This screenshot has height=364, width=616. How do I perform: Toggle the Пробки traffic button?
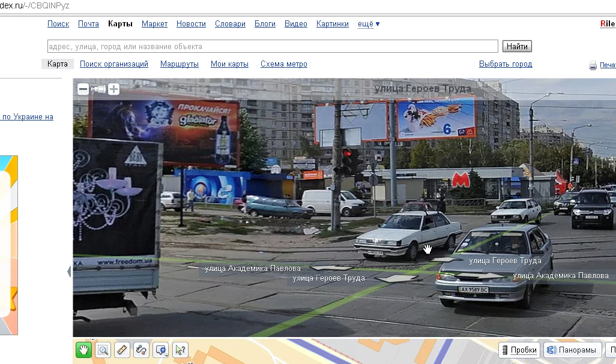tap(519, 350)
